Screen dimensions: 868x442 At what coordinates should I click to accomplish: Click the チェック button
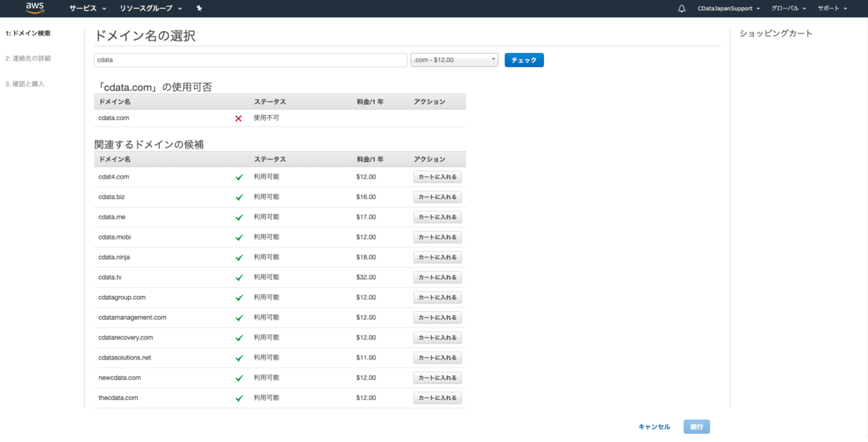pyautogui.click(x=524, y=60)
